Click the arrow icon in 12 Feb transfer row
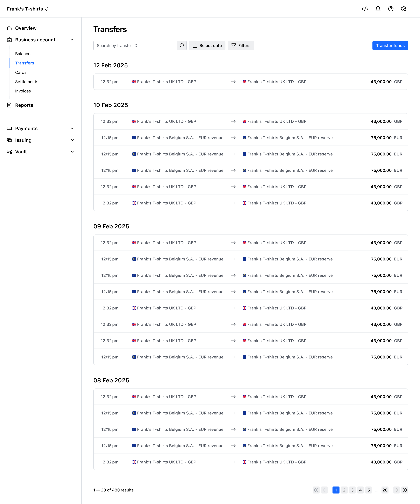 click(233, 82)
